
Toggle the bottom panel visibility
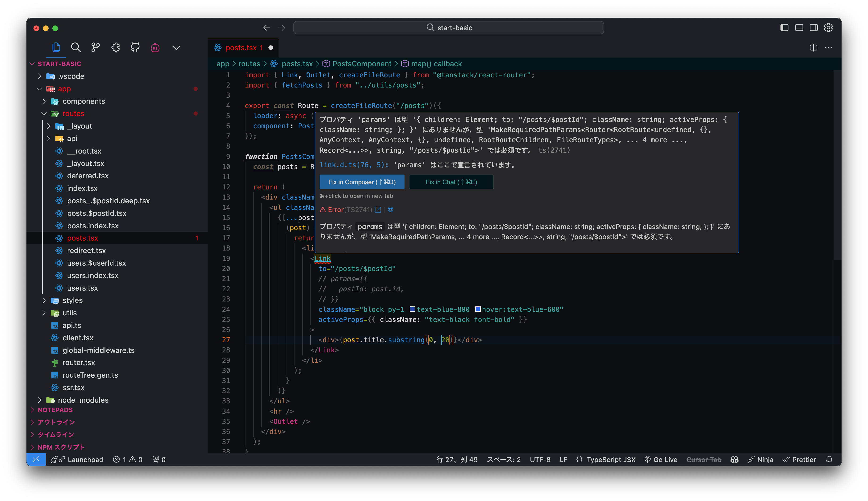(799, 28)
